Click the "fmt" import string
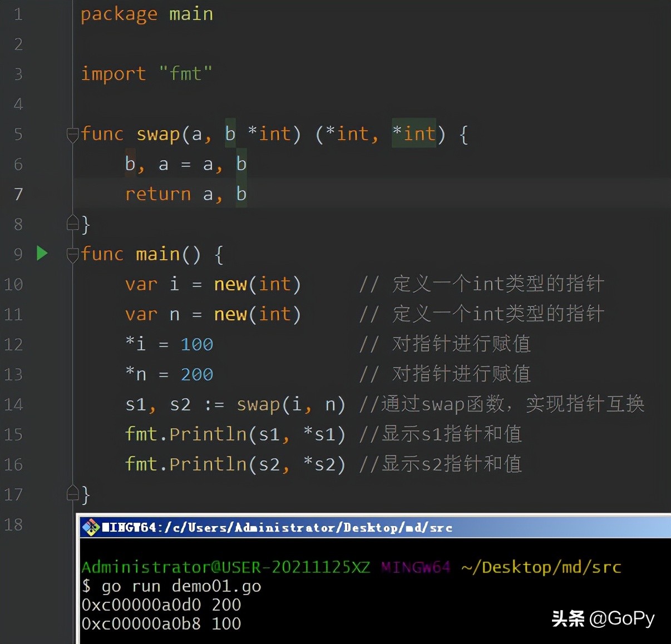Image resolution: width=671 pixels, height=644 pixels. [185, 73]
